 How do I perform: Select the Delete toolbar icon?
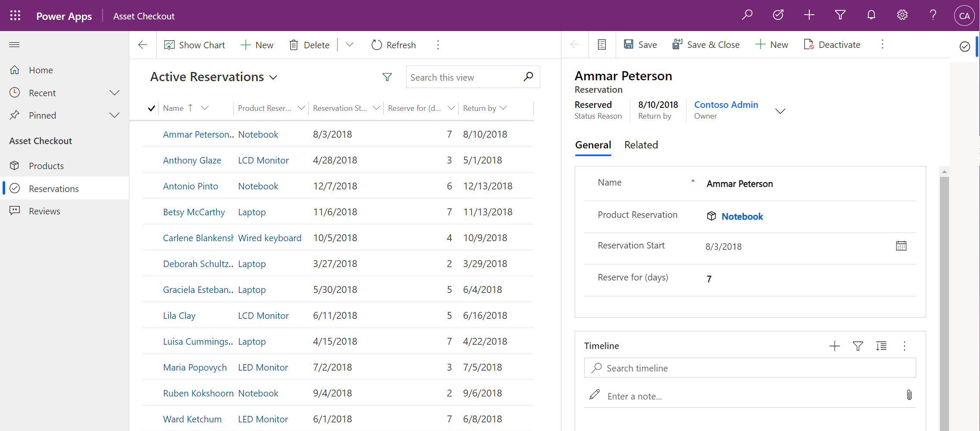[x=294, y=44]
